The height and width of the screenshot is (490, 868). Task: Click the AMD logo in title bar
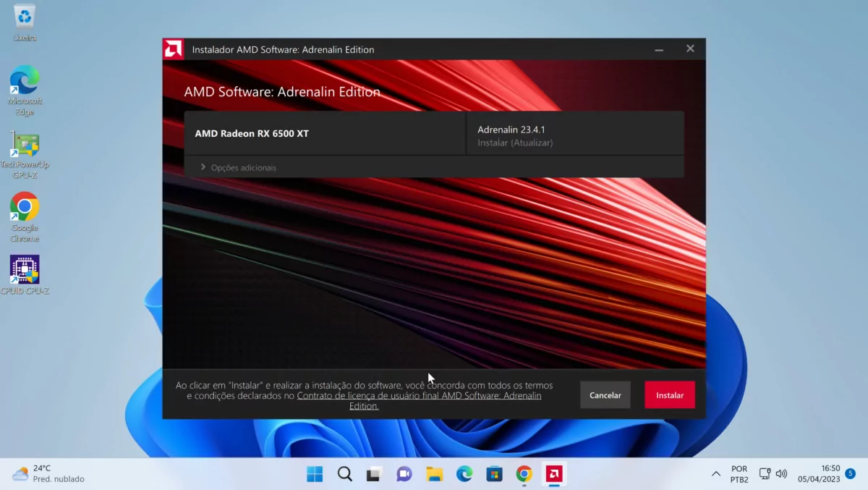[x=173, y=49]
